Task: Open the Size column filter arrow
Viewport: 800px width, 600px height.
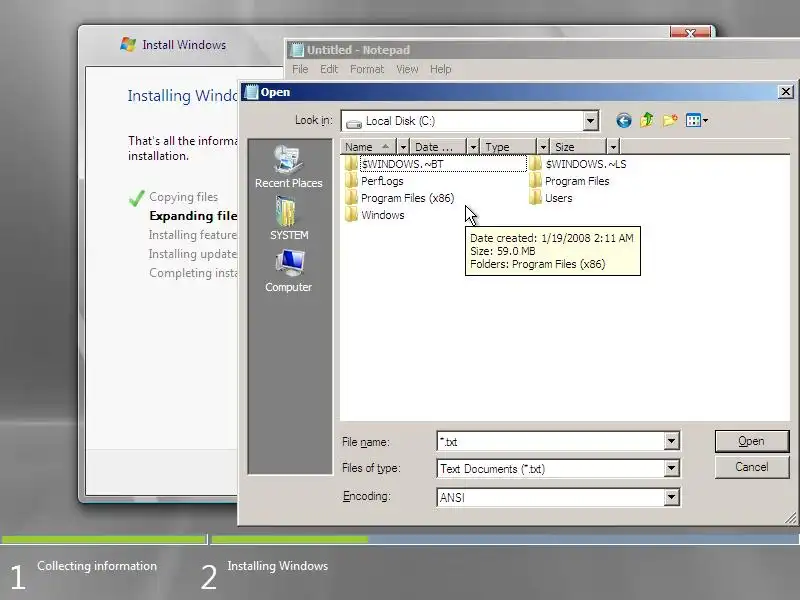Action: coord(613,147)
